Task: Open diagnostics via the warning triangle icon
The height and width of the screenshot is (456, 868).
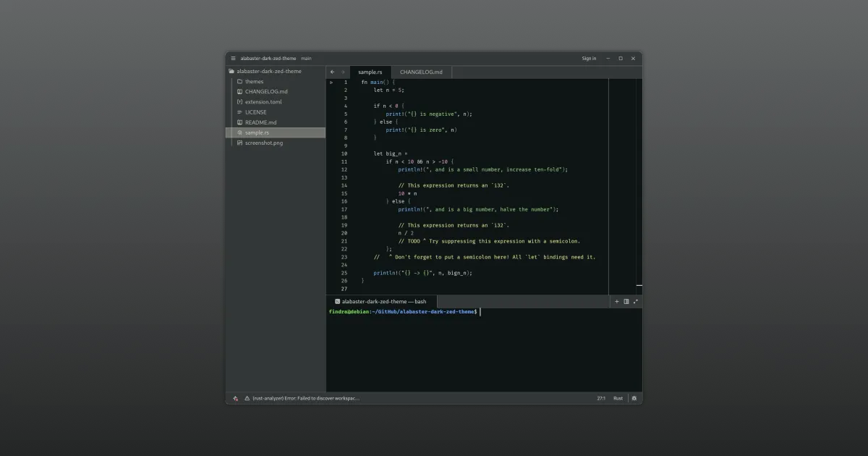Action: [x=247, y=398]
